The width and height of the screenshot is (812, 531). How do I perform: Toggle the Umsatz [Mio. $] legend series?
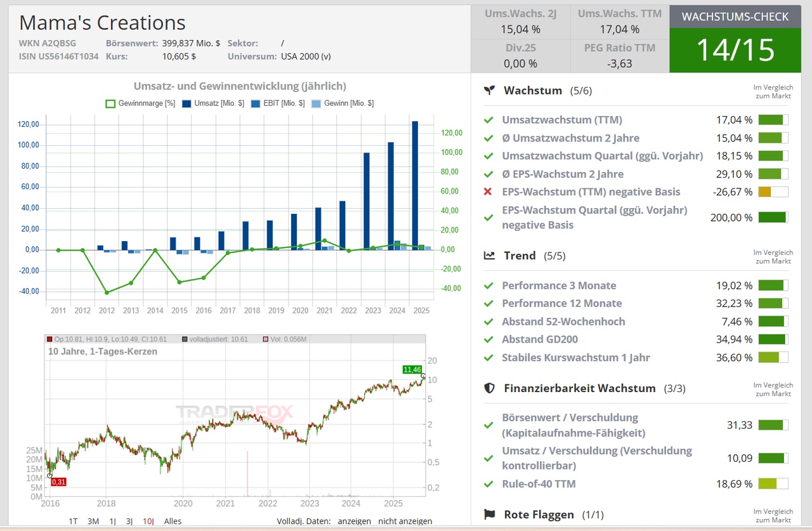[x=213, y=103]
